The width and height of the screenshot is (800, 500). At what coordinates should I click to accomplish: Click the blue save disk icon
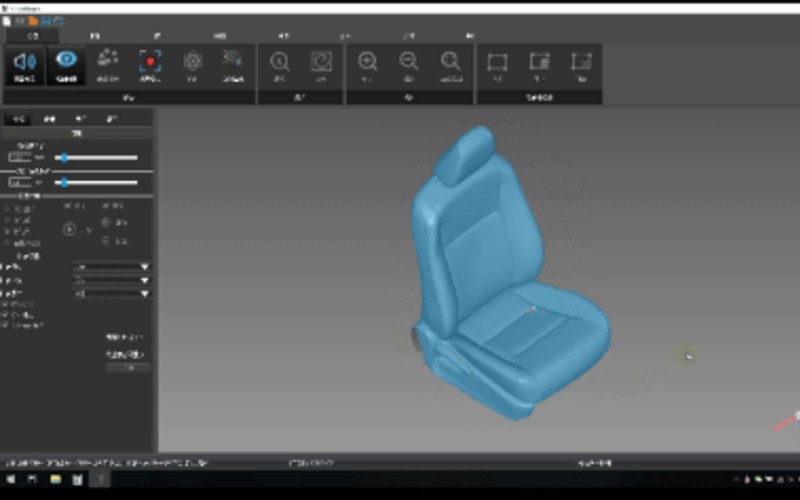[46, 21]
